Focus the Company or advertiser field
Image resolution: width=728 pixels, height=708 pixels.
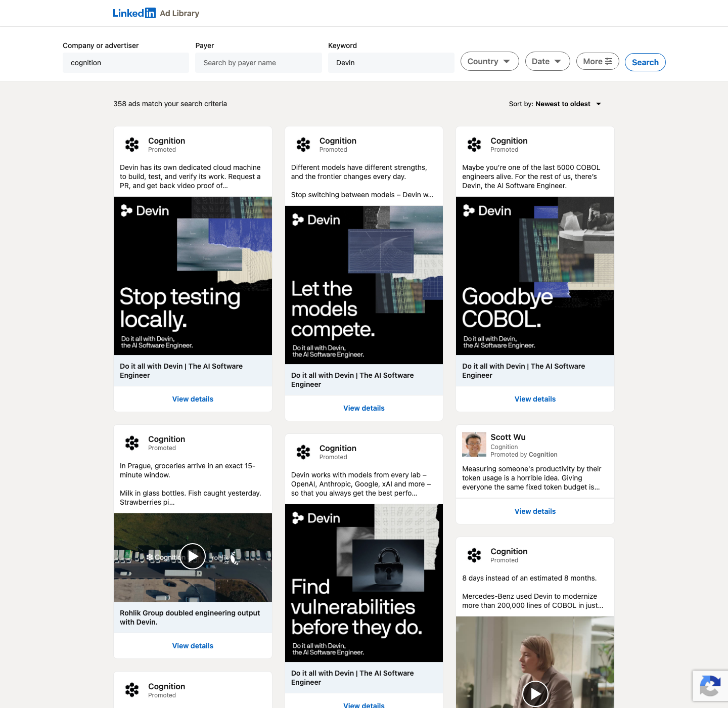[x=126, y=63]
